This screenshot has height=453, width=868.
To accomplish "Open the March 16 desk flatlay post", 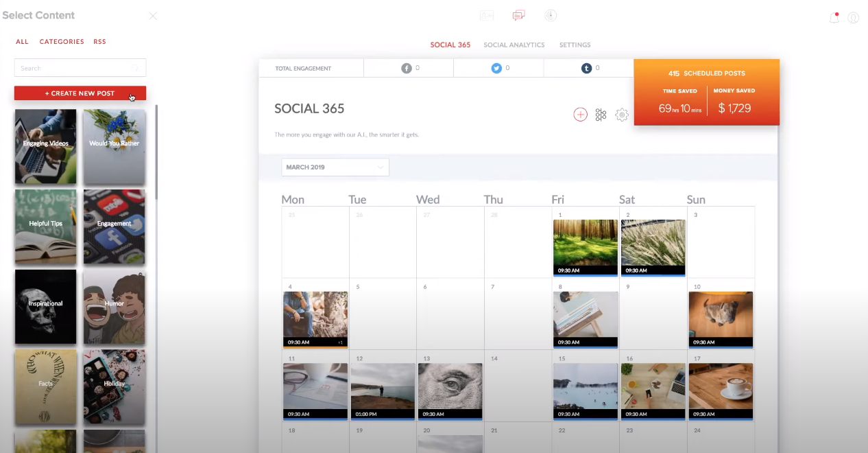I will [x=653, y=391].
